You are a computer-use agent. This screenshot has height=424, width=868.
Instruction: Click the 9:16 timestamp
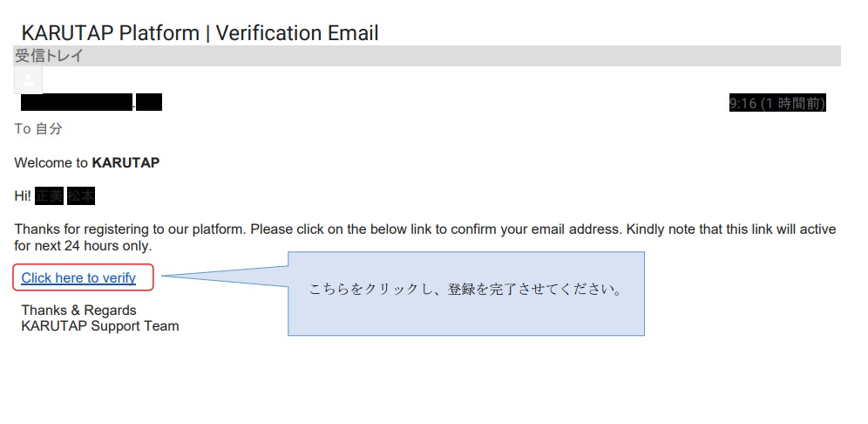[743, 103]
